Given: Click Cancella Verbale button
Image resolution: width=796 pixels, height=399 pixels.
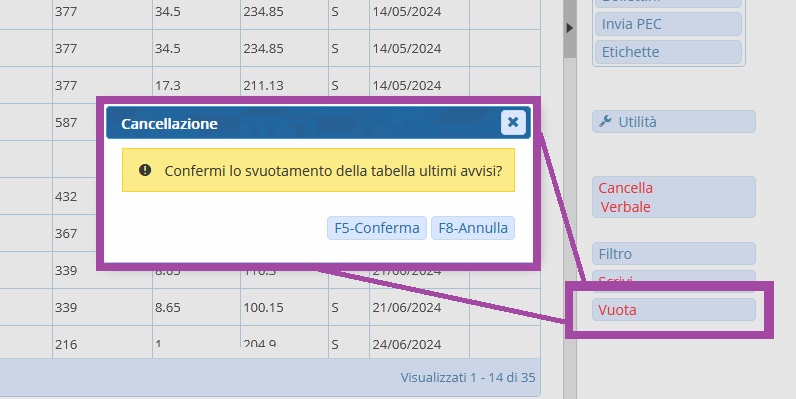Looking at the screenshot, I should click(673, 197).
